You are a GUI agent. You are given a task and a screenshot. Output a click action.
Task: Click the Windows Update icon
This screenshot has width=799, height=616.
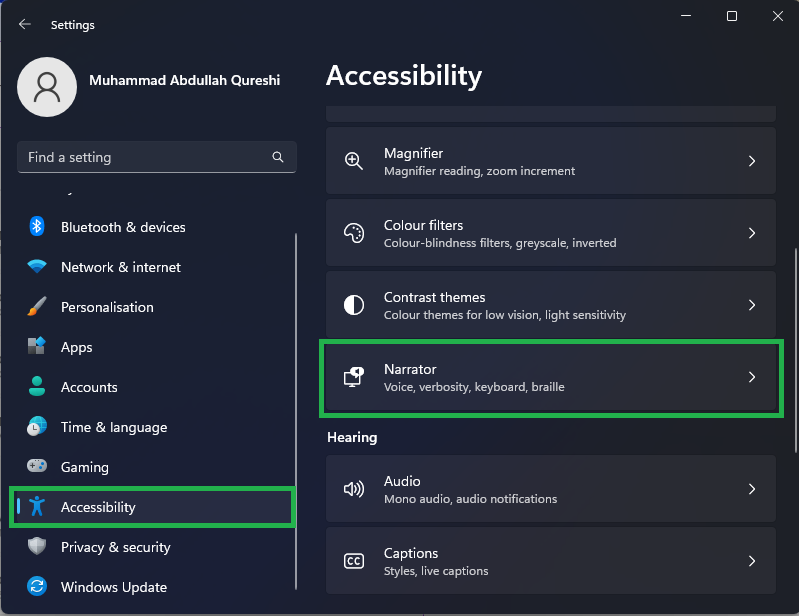(x=37, y=587)
